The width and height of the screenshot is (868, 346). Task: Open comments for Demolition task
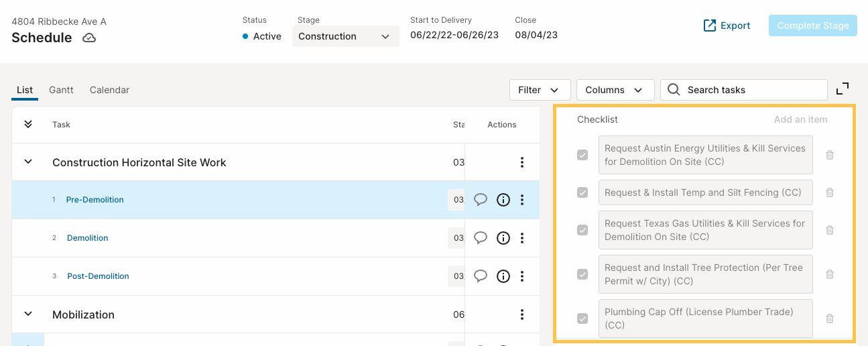481,238
